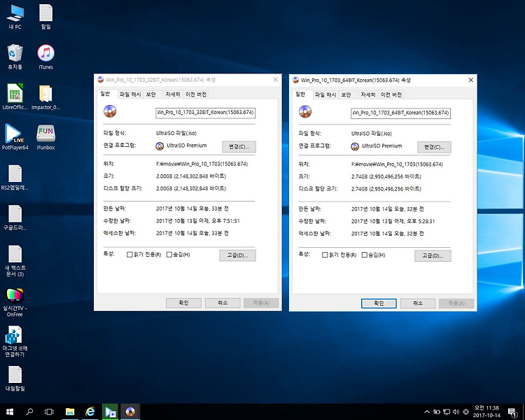This screenshot has width=525, height=420.
Task: Switch to 자세히 tab in 64BIT window
Action: pyautogui.click(x=368, y=94)
